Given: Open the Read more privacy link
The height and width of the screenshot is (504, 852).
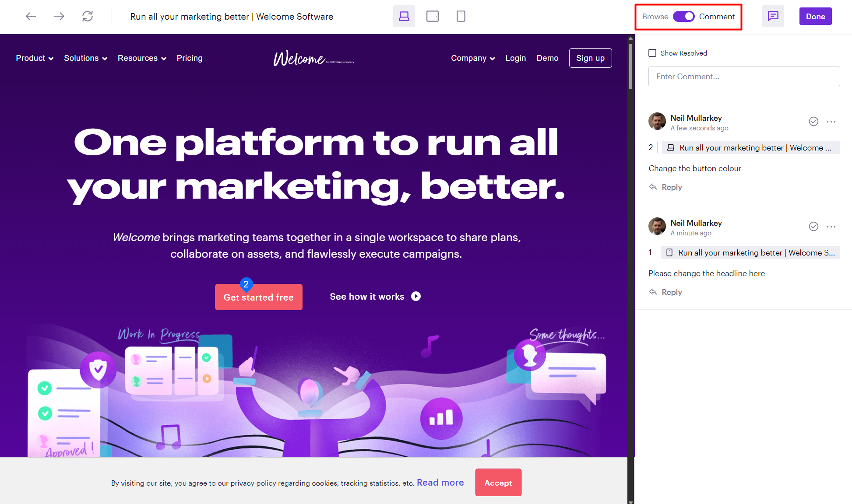Looking at the screenshot, I should 440,483.
